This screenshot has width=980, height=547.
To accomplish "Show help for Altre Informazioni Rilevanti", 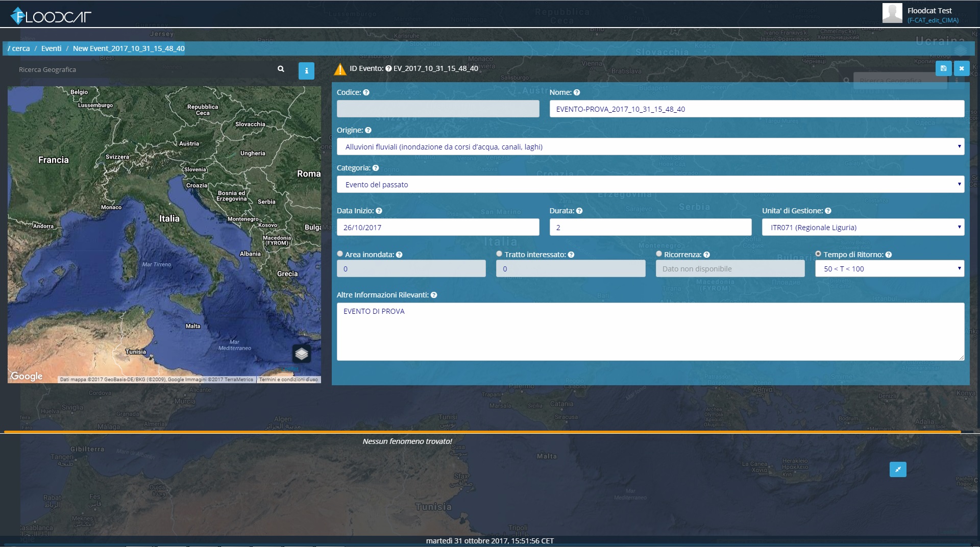I will 434,295.
